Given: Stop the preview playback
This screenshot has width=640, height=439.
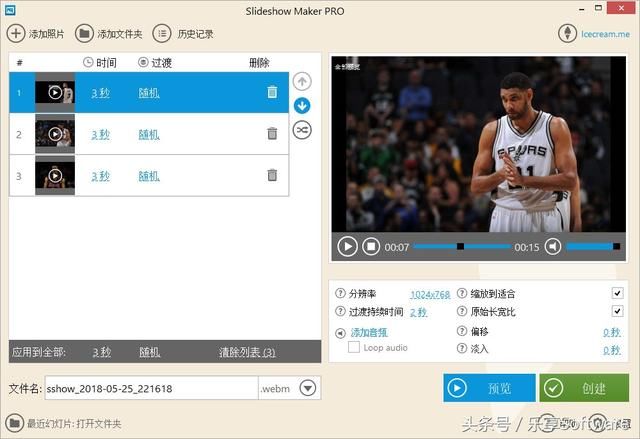Looking at the screenshot, I should click(370, 246).
